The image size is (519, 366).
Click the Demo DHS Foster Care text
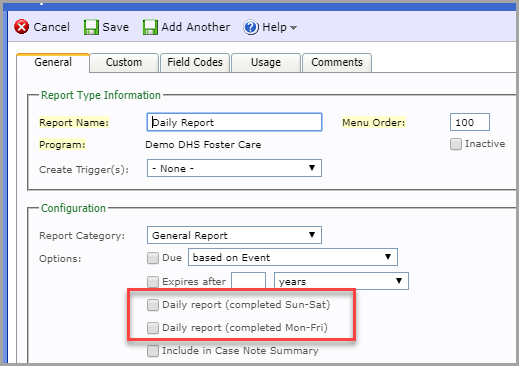[x=203, y=145]
